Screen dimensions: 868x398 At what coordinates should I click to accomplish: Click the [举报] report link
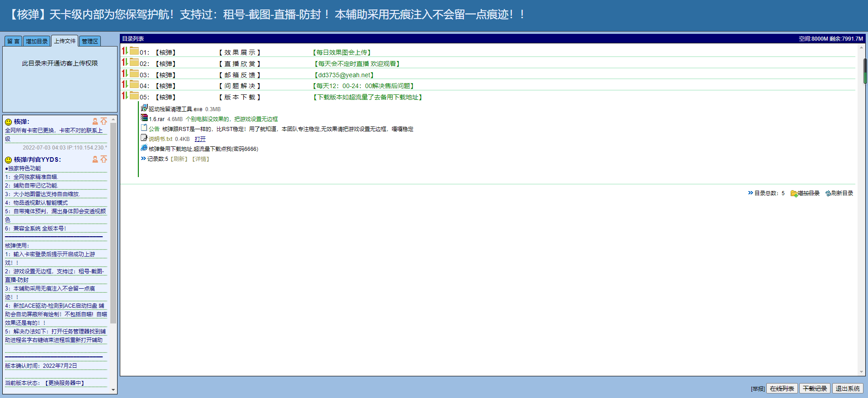click(758, 389)
